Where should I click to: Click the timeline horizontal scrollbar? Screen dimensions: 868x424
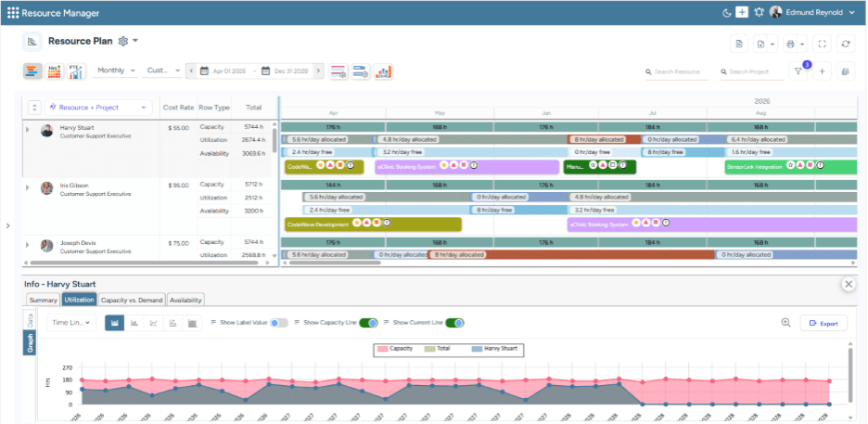[335, 263]
